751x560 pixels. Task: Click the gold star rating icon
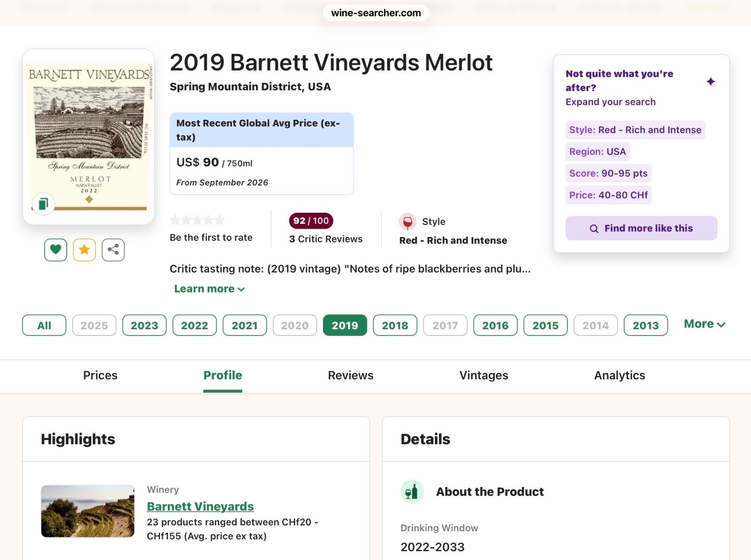coord(84,250)
